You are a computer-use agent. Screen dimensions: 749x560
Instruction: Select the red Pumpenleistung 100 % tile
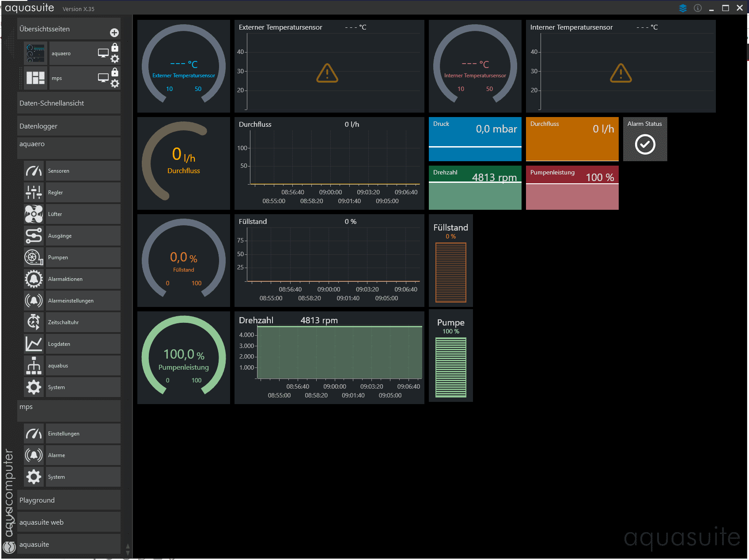pyautogui.click(x=572, y=188)
